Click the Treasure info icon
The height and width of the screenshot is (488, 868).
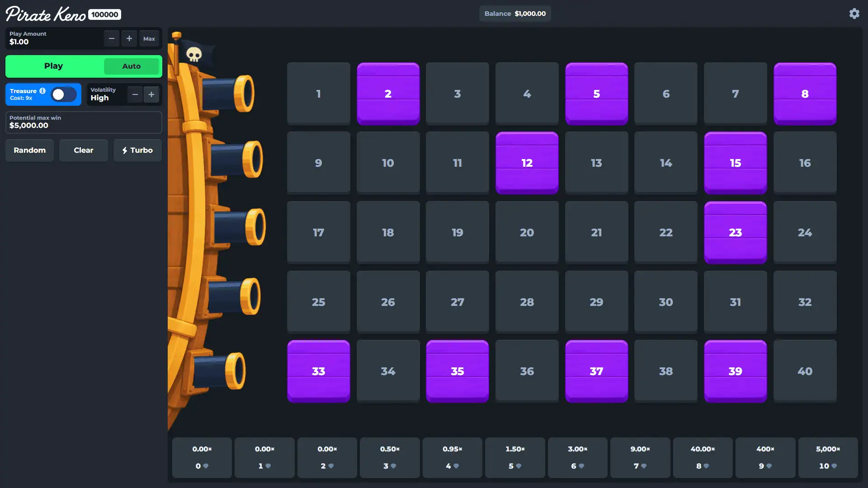[x=42, y=91]
